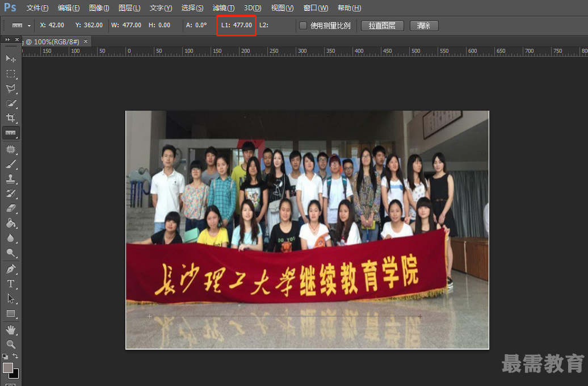Open the 视图(V) menu
This screenshot has height=386, width=588.
[x=283, y=8]
